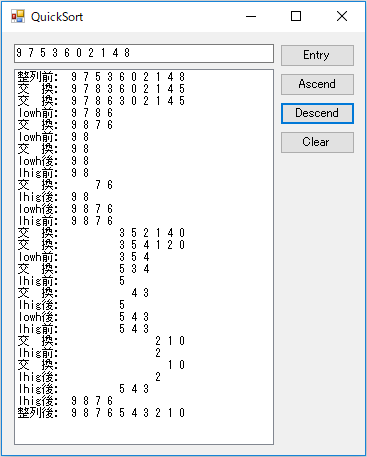Screen dimensions: 367x457
Task: Maximize the QuickSort window
Action: coord(296,16)
